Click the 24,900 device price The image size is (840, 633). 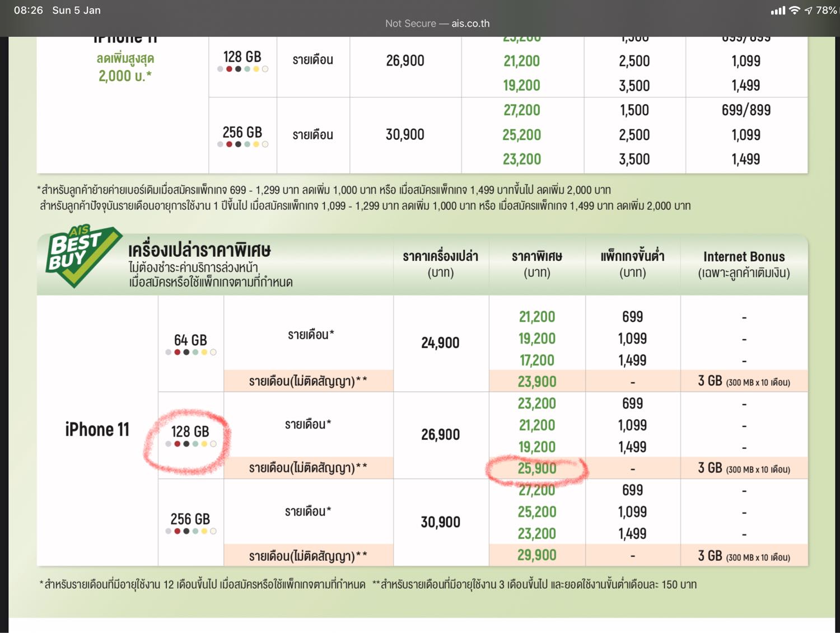(440, 343)
